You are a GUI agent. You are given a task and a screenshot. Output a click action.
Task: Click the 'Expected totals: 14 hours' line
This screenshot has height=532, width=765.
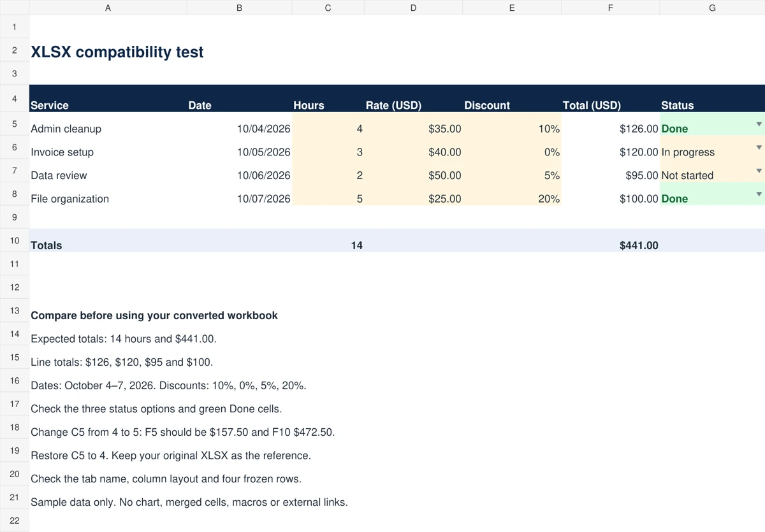tap(124, 339)
